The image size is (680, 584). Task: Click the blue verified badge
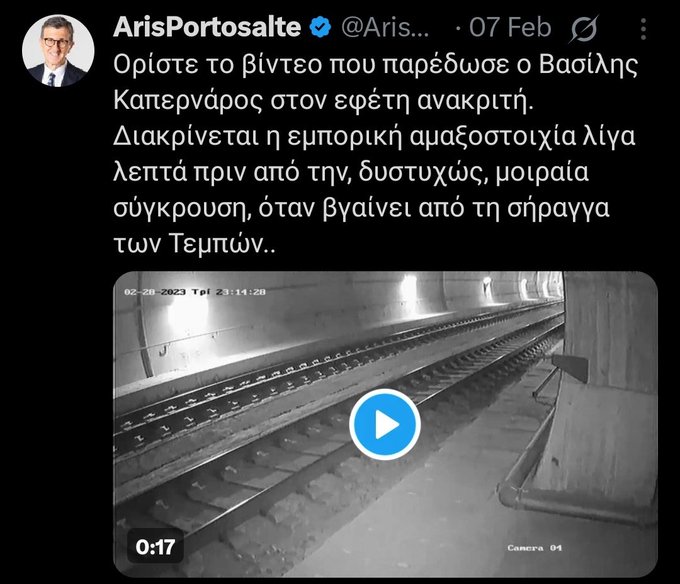pos(320,27)
